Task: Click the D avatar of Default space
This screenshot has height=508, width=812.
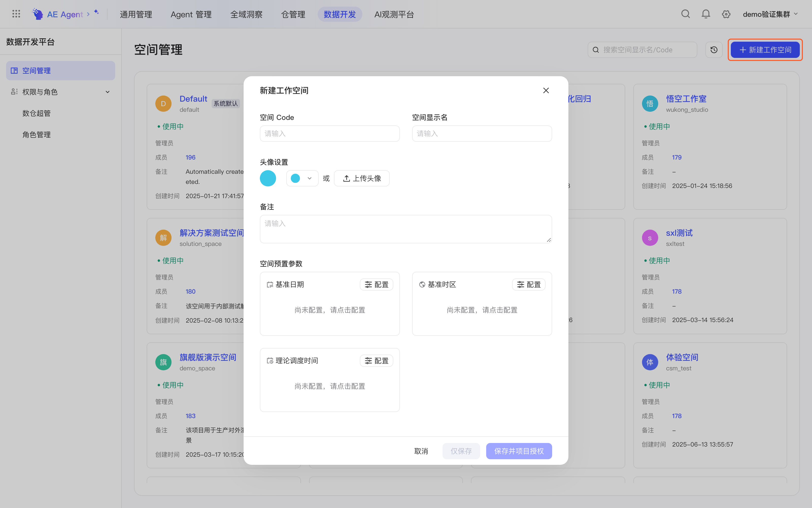Action: point(163,103)
